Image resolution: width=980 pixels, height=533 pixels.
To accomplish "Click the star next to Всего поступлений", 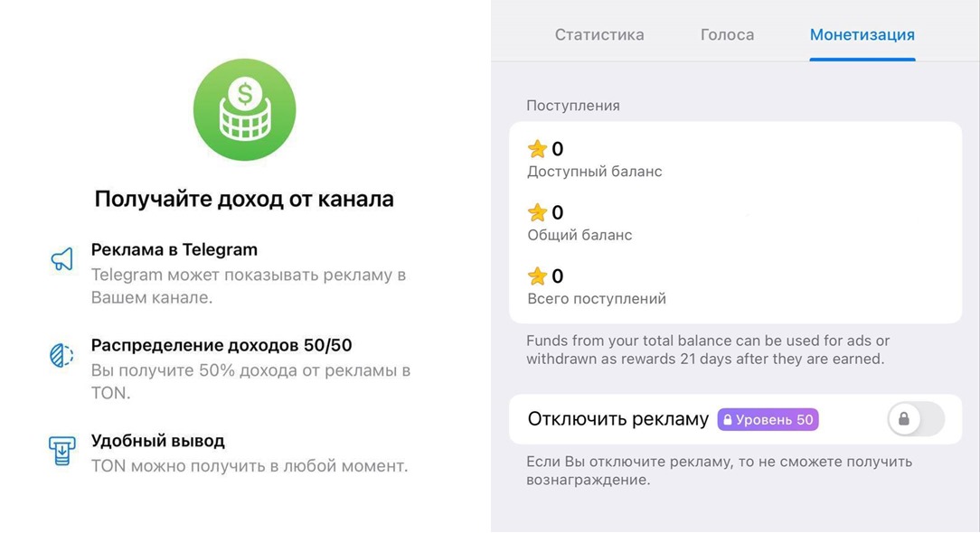I will coord(537,276).
